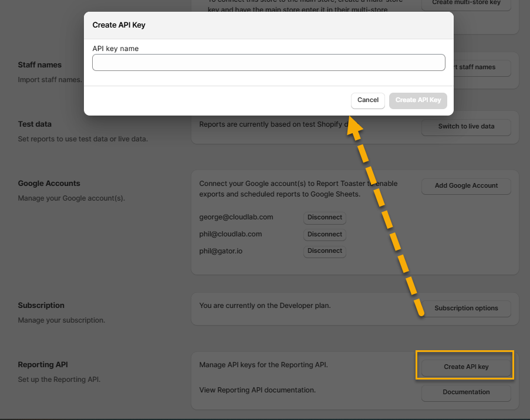Viewport: 530px width, 420px height.
Task: Select the george@cloudlab.com email text
Action: pyautogui.click(x=236, y=217)
